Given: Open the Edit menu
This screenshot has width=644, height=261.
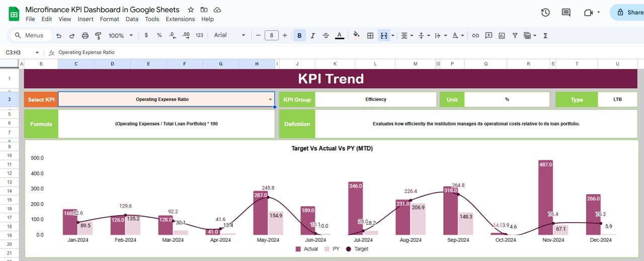Looking at the screenshot, I should [47, 19].
